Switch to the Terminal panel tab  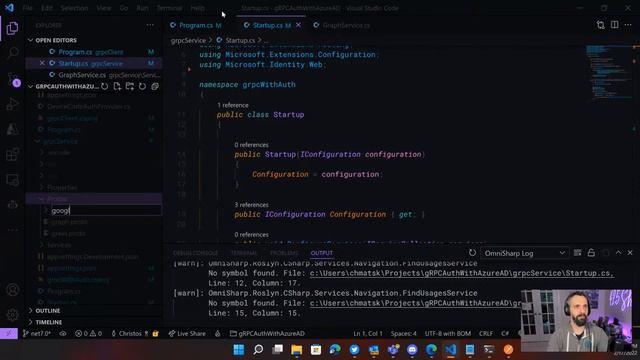click(x=244, y=253)
